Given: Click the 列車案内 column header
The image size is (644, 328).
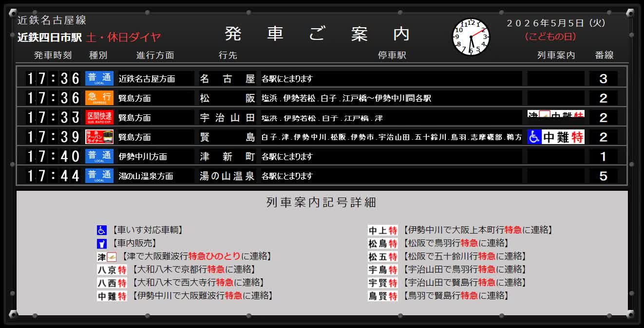Looking at the screenshot, I should pyautogui.click(x=556, y=55).
